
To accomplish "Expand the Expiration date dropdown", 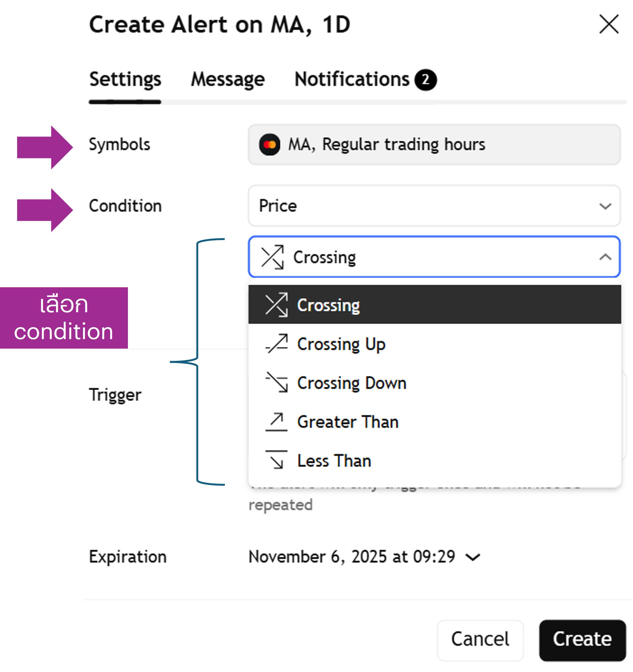I will [x=473, y=557].
